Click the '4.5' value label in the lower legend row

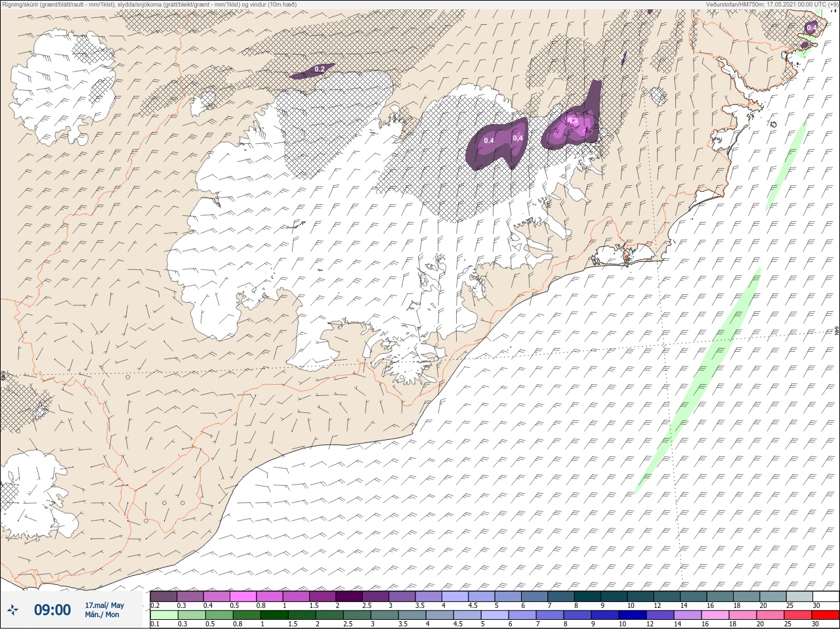click(x=459, y=624)
